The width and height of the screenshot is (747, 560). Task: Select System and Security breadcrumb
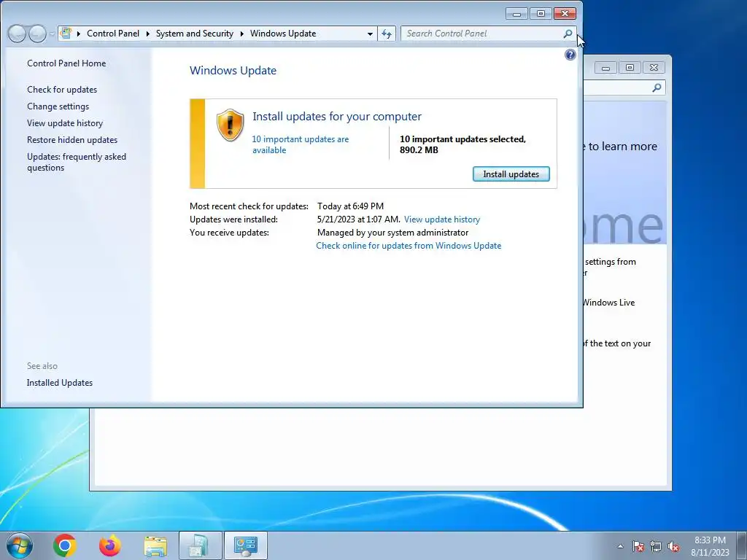(x=194, y=34)
